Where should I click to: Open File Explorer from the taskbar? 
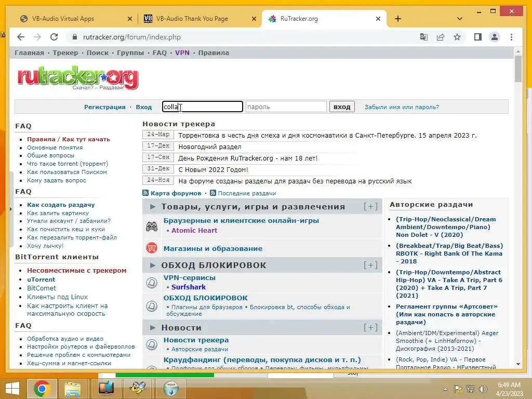click(73, 389)
